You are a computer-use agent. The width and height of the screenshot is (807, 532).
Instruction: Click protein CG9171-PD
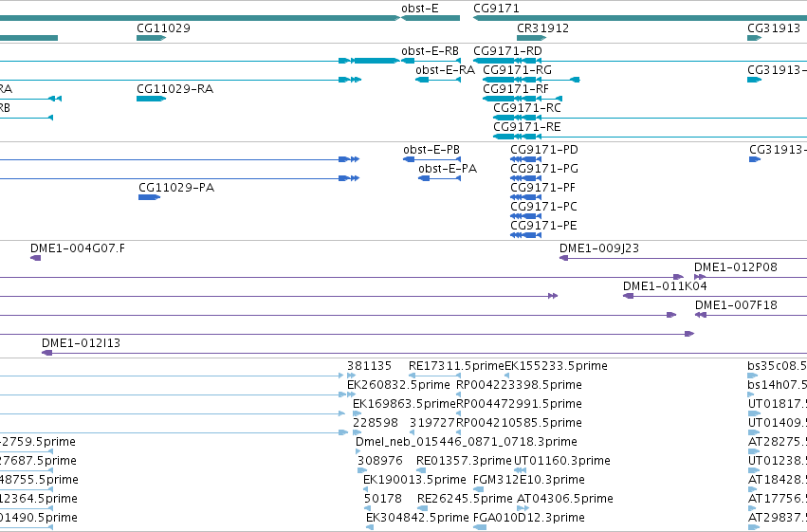(544, 150)
